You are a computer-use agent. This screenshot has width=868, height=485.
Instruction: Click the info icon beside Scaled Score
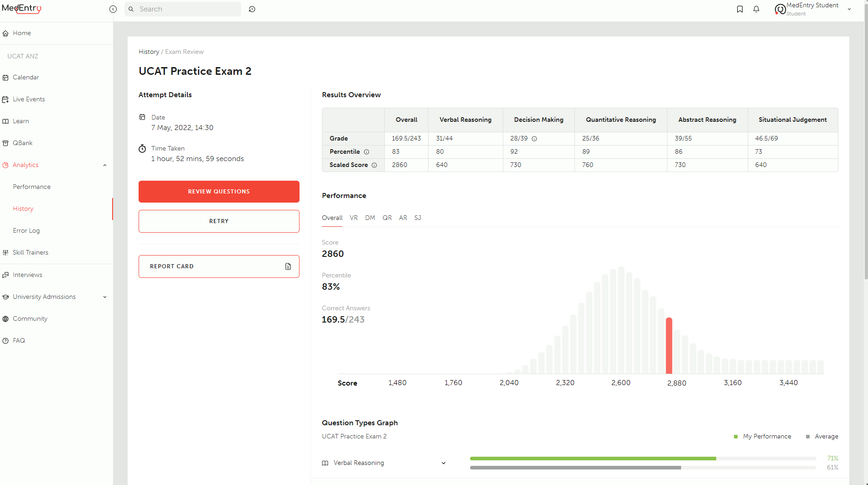375,165
